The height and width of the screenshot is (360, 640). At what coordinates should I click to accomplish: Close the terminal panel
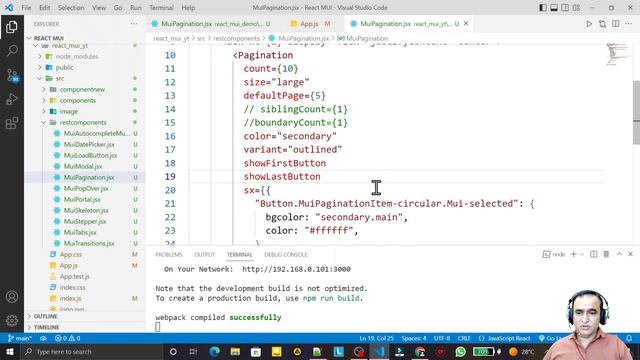631,254
